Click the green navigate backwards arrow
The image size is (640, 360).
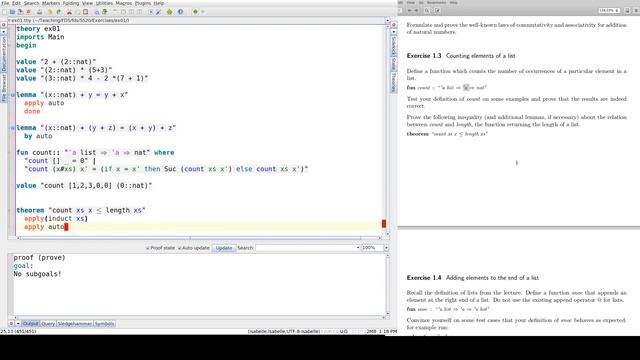coord(195,12)
